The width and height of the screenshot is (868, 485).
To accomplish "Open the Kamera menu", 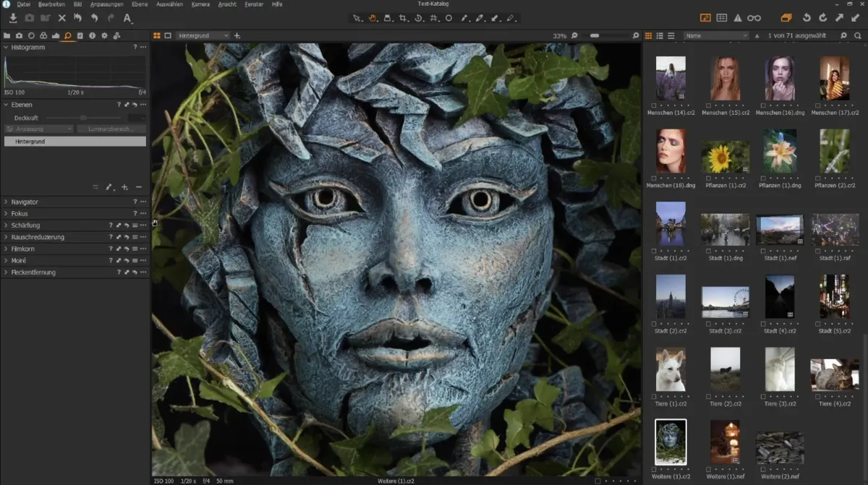I will (200, 4).
